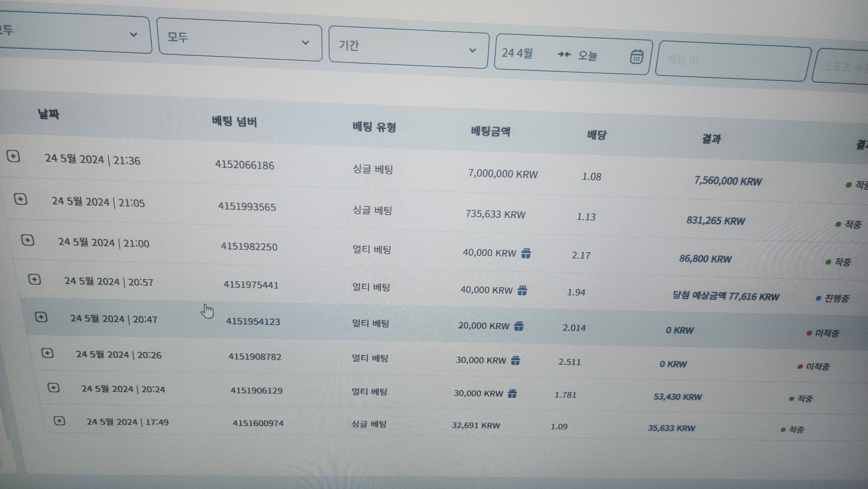The width and height of the screenshot is (868, 489).
Task: Expand the 21:36 bet row plus icon
Action: pyautogui.click(x=13, y=157)
